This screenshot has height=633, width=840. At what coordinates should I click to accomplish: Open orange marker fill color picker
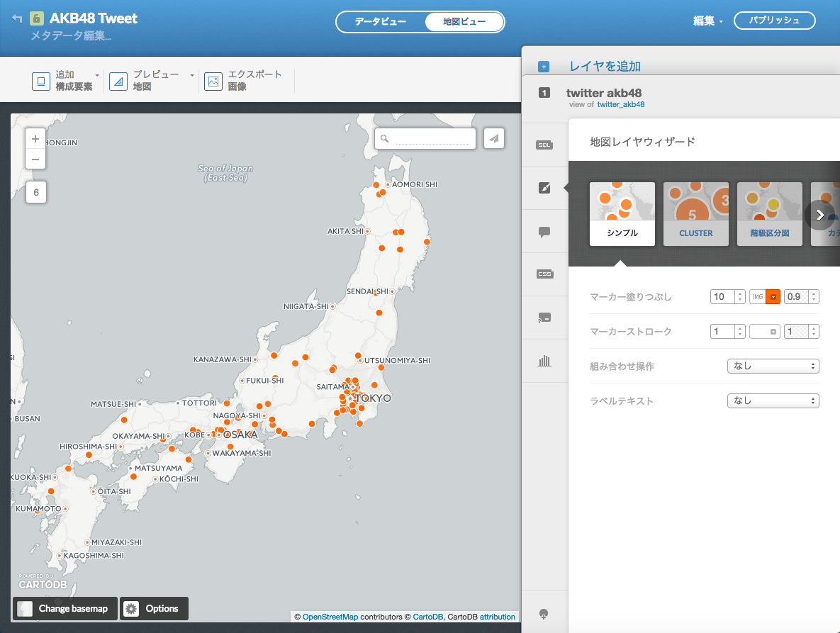pyautogui.click(x=773, y=297)
